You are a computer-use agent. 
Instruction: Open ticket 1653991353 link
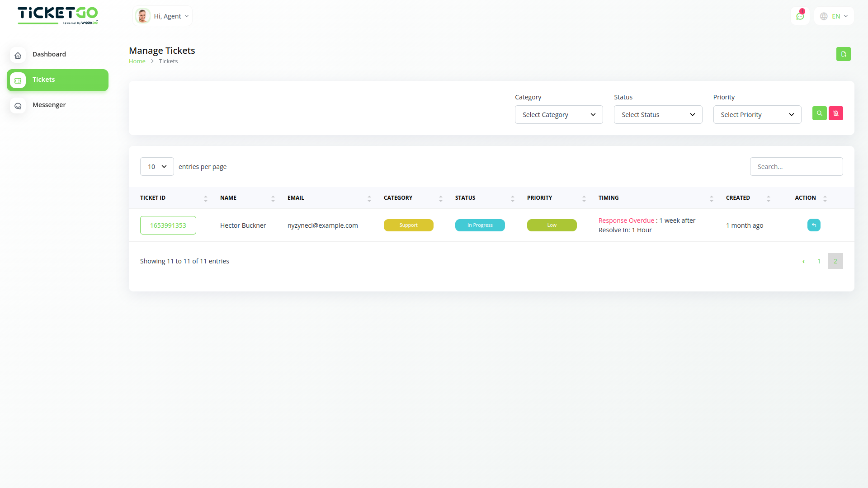pyautogui.click(x=168, y=225)
